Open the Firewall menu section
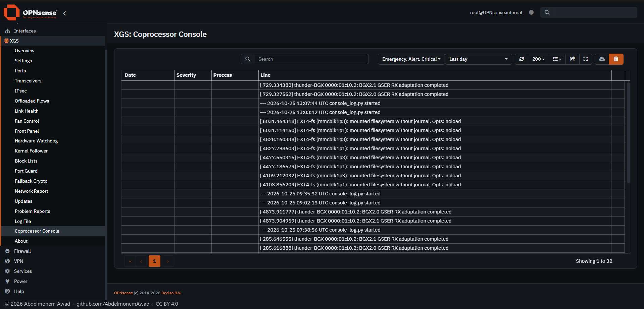Screen dimensions: 644x309 (x=52, y=251)
